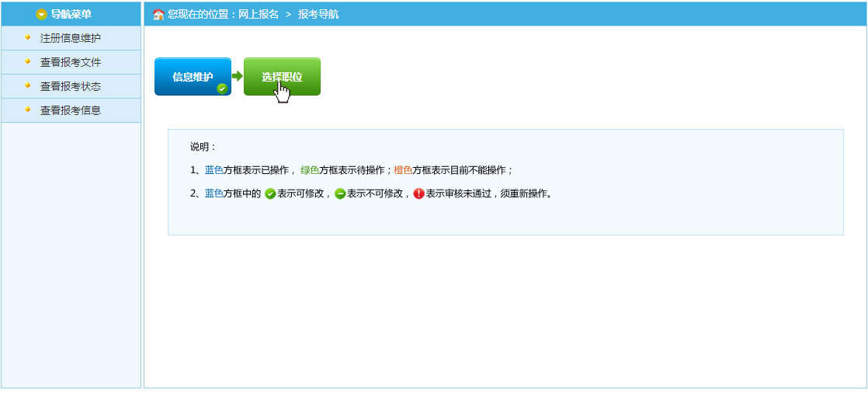Click the green minus icon in the legend
The width and height of the screenshot is (868, 397).
click(340, 193)
